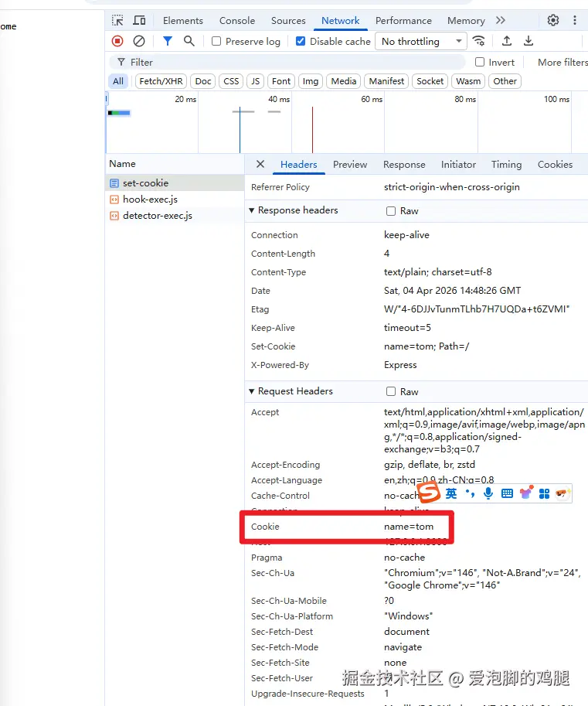Stop recording network log

tap(117, 41)
